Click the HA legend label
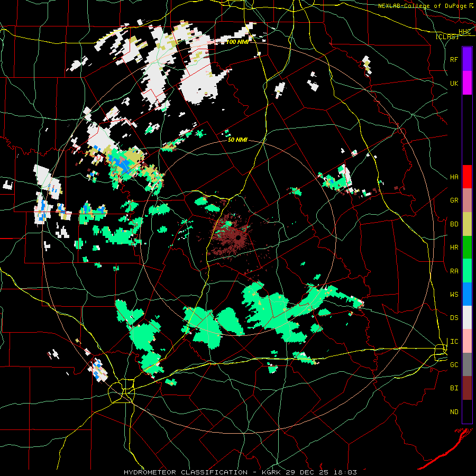Viewport: 476px width, 476px height. (454, 177)
